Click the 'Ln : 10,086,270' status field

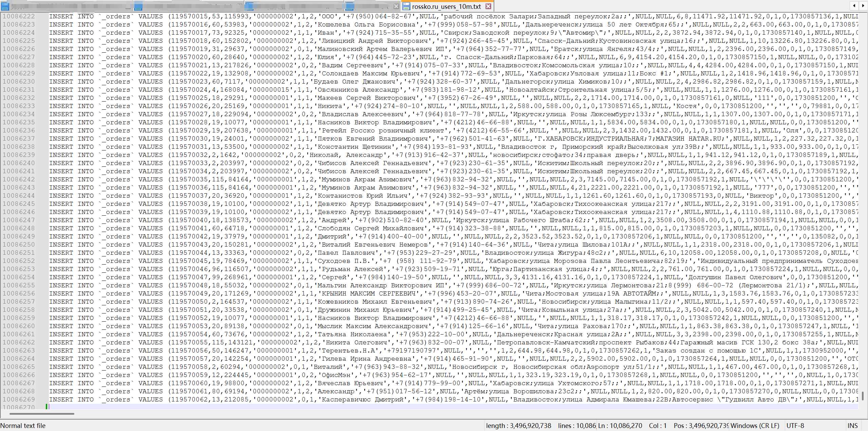[x=620, y=426]
